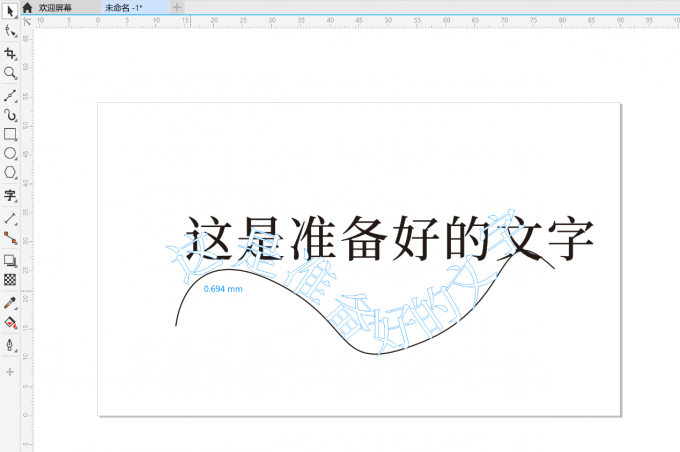Activate the Zoom magnifier tool
The width and height of the screenshot is (680, 452).
click(10, 73)
